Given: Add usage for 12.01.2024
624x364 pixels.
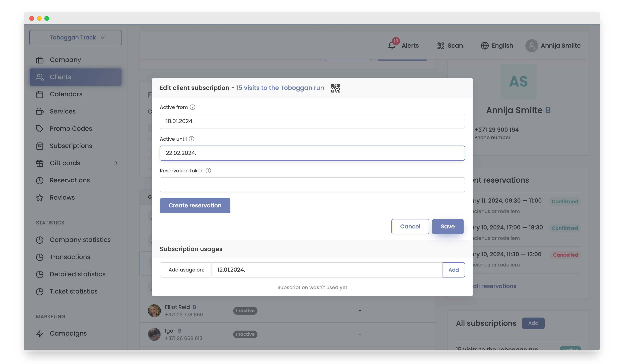Looking at the screenshot, I should point(453,270).
